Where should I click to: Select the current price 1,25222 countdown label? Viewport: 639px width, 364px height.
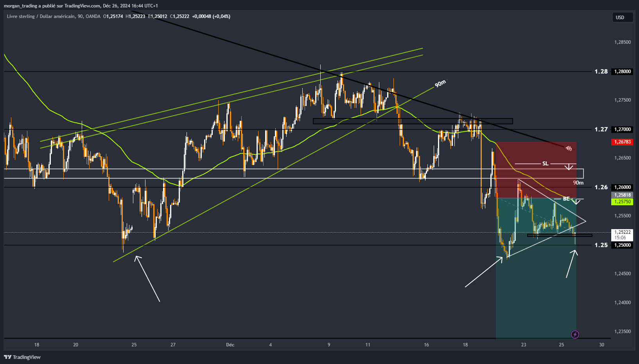622,235
